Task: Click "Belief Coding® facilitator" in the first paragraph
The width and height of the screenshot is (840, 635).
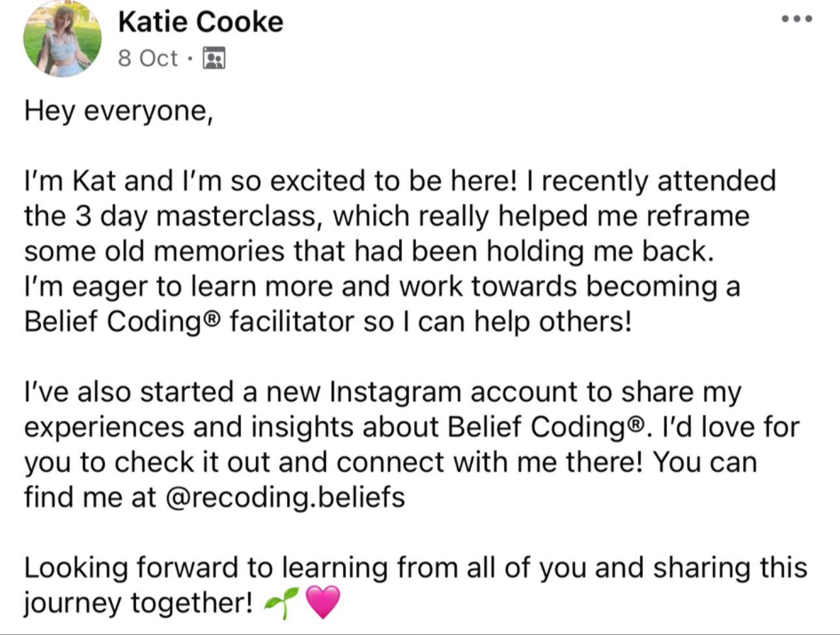Action: coord(189,321)
